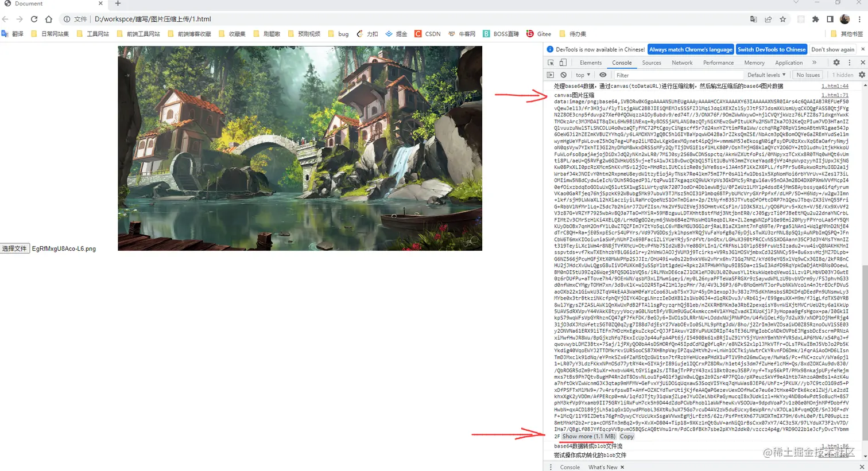This screenshot has width=868, height=471.
Task: Open the BOSS直聘 bookmark
Action: (x=501, y=34)
